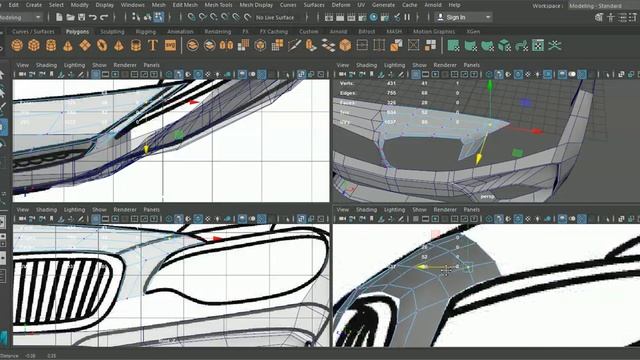The height and width of the screenshot is (360, 640).
Task: Click the Undo arrow in status line
Action: 93,17
